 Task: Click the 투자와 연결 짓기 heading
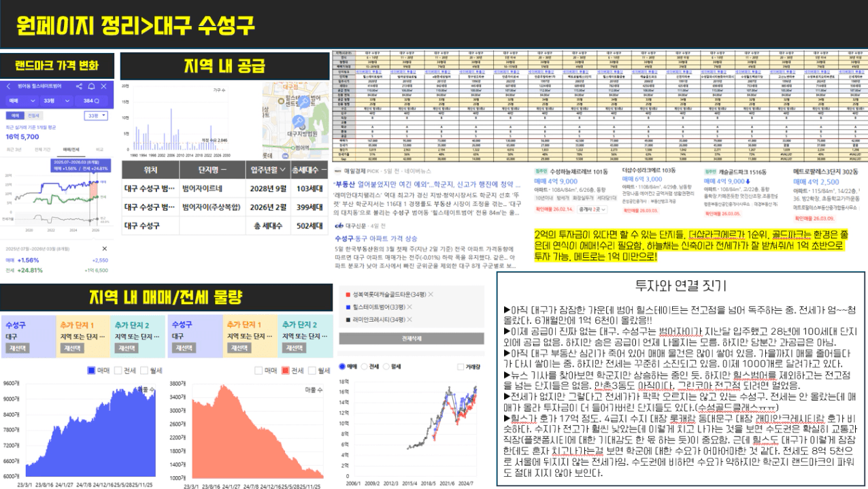680,284
